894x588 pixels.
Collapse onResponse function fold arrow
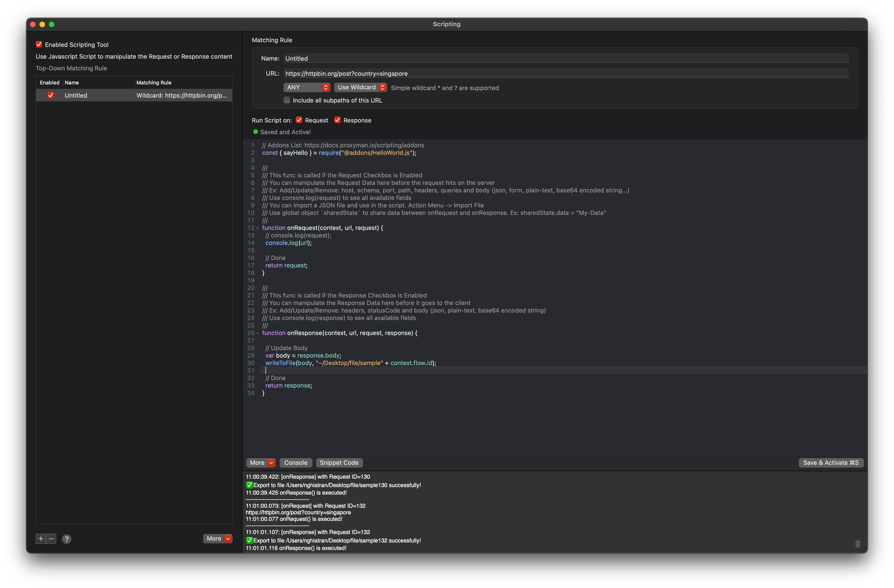[x=258, y=333]
